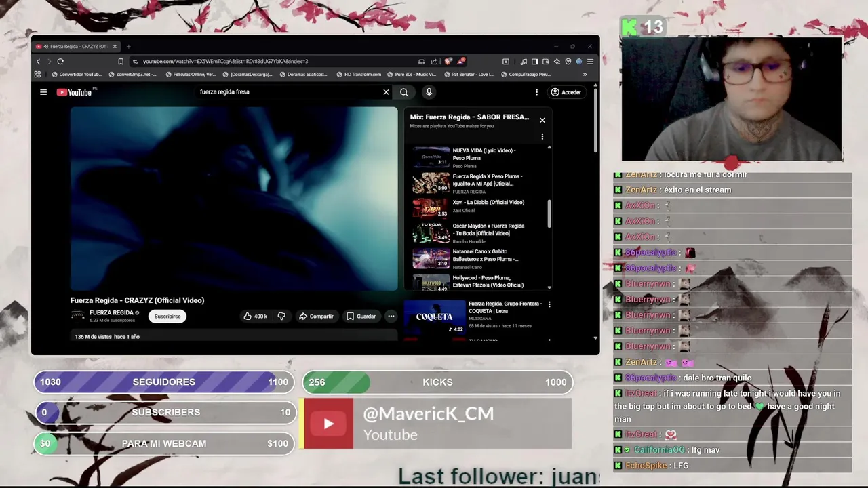Click the Compartir share button
Screen dimensions: 868x488
pyautogui.click(x=316, y=316)
